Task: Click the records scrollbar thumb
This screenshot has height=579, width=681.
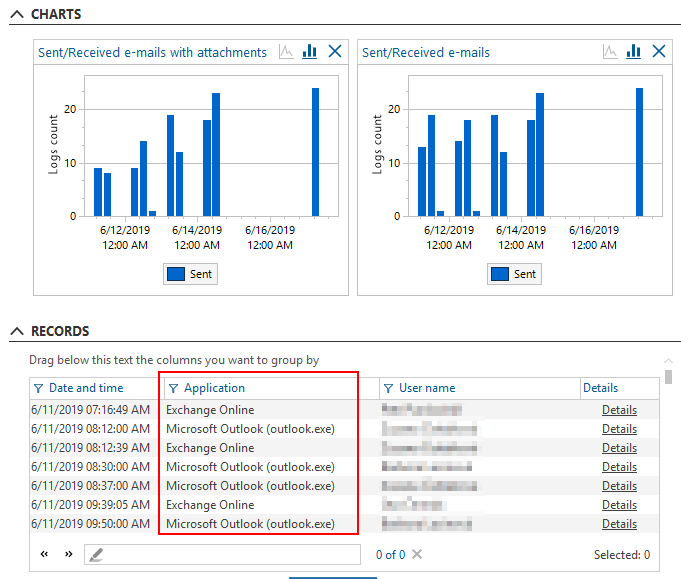Action: click(x=668, y=377)
